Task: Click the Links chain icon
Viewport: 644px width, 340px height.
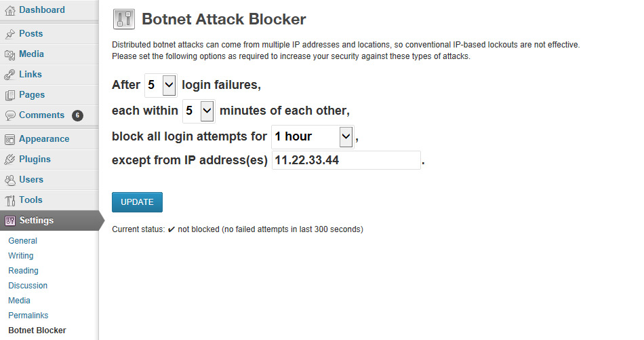Action: (10, 75)
